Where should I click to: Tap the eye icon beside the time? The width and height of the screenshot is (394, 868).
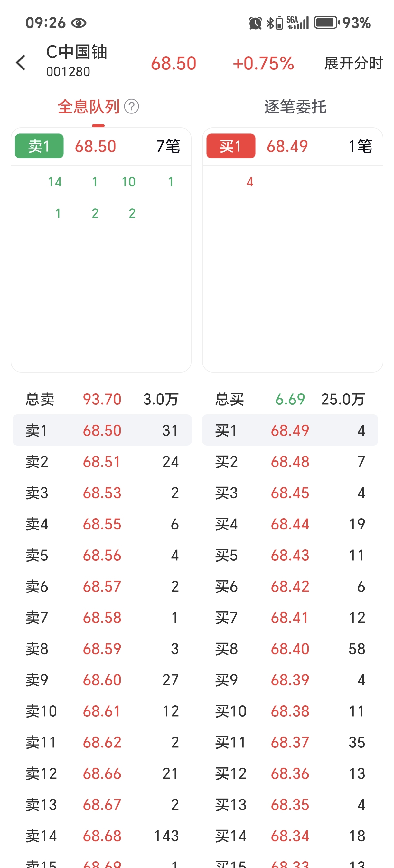point(79,23)
